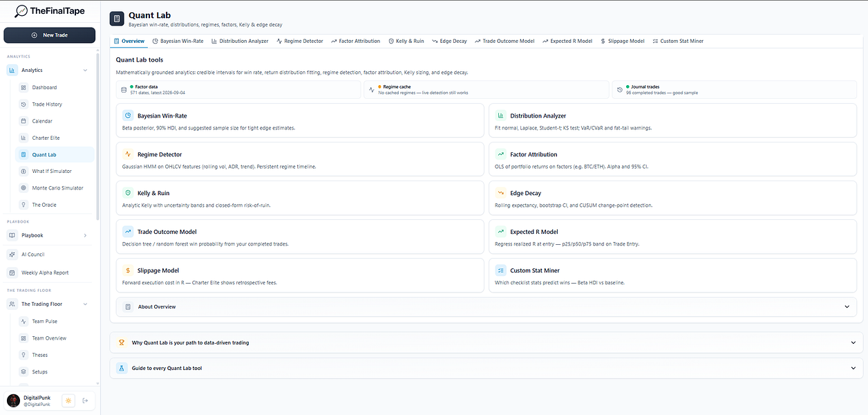
Task: Collapse the Analytics sidebar section chevron
Action: (x=85, y=70)
